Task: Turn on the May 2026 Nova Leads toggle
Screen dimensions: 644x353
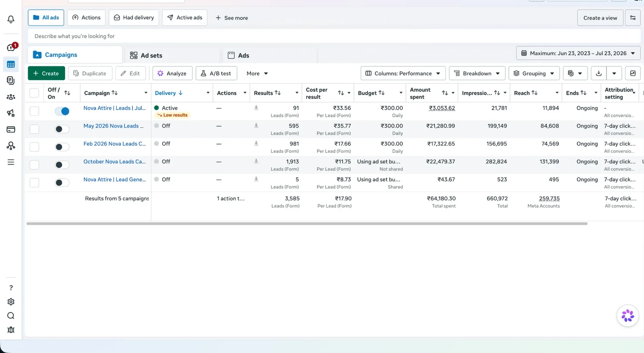Action: pyautogui.click(x=62, y=129)
